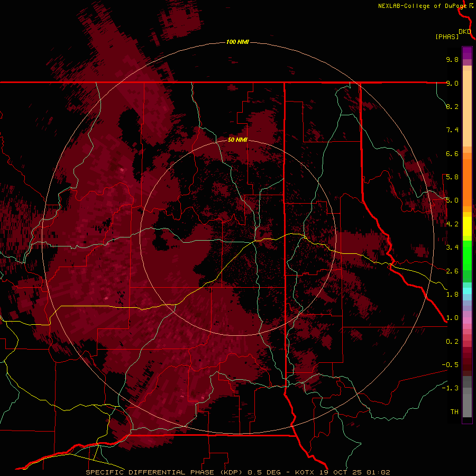Click the 5.0 value on the color scale

point(452,200)
